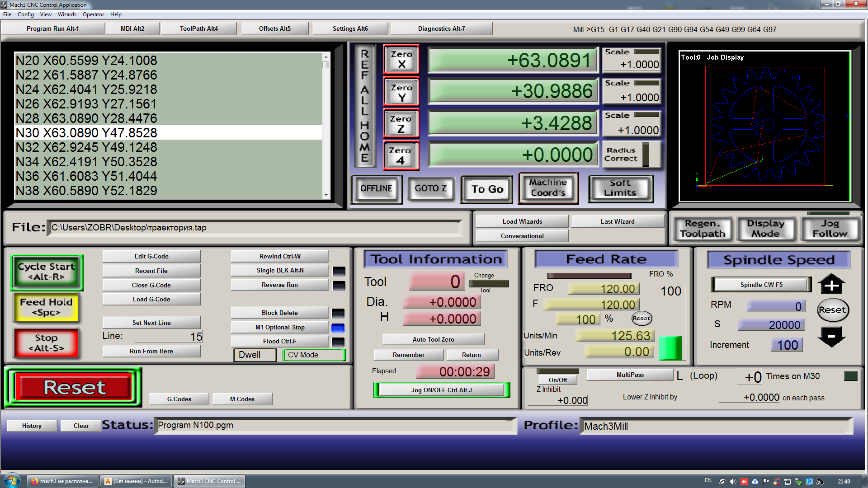This screenshot has width=868, height=488.
Task: Click the FRO percent slider bar
Action: [x=589, y=276]
